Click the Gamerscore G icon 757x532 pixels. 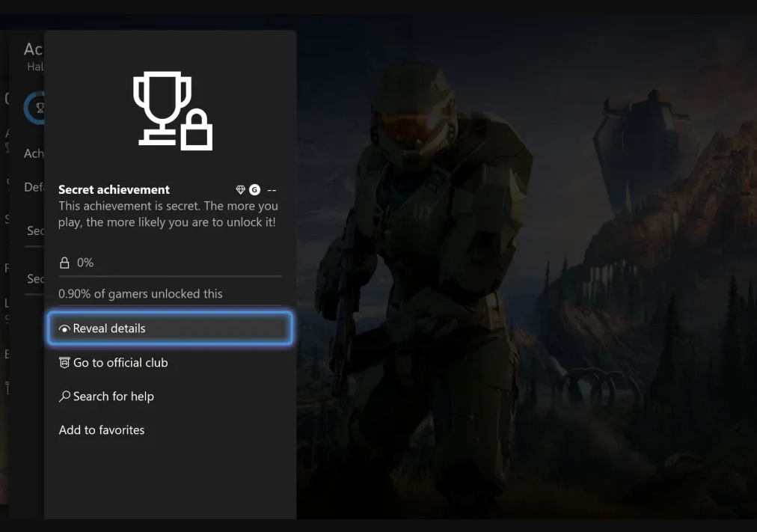coord(254,190)
